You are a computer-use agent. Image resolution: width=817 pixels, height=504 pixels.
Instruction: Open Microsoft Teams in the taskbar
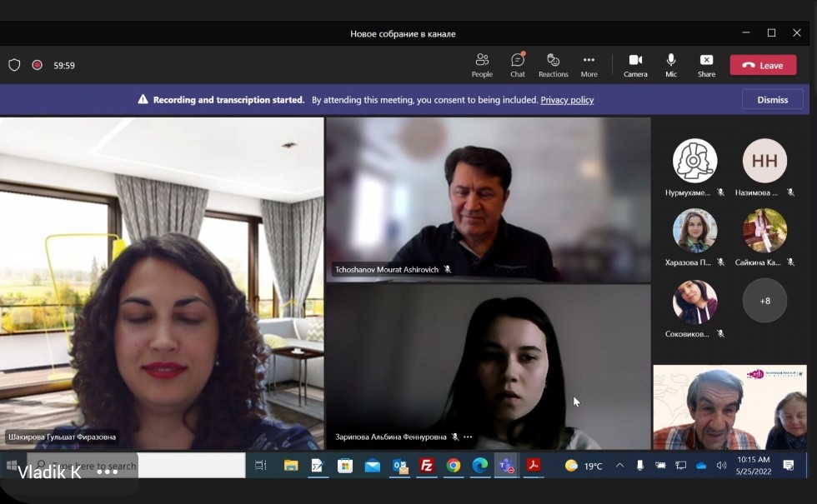[x=506, y=466]
